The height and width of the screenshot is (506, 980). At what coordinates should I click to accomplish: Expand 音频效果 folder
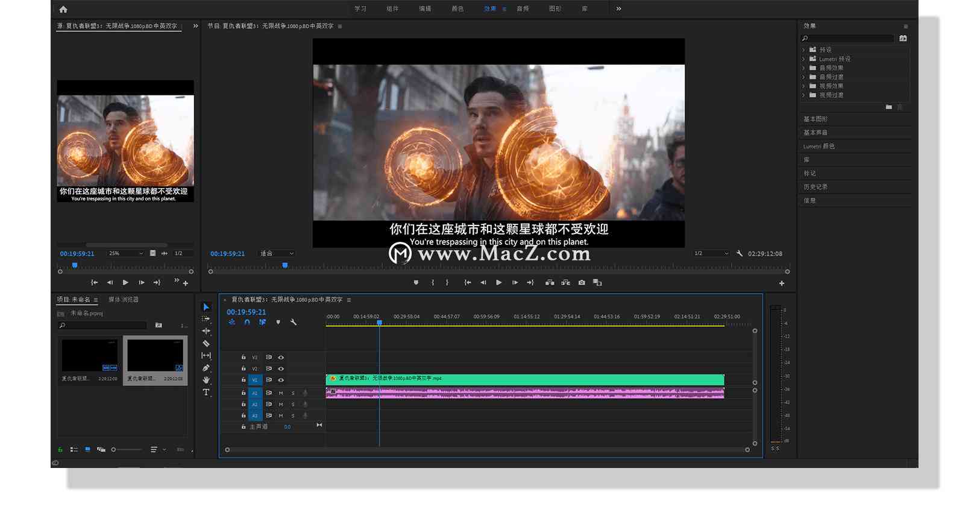click(804, 68)
